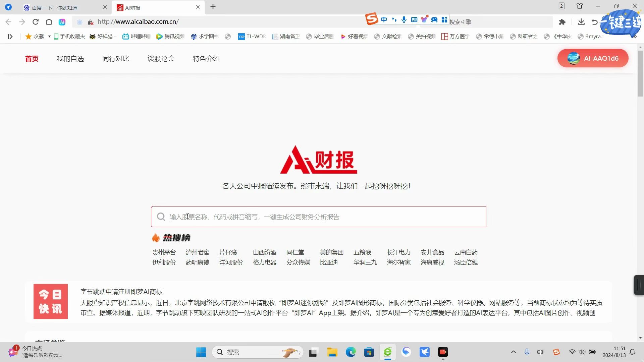The image size is (644, 362).
Task: Open the TL-WDR bookmark
Action: coord(252,37)
